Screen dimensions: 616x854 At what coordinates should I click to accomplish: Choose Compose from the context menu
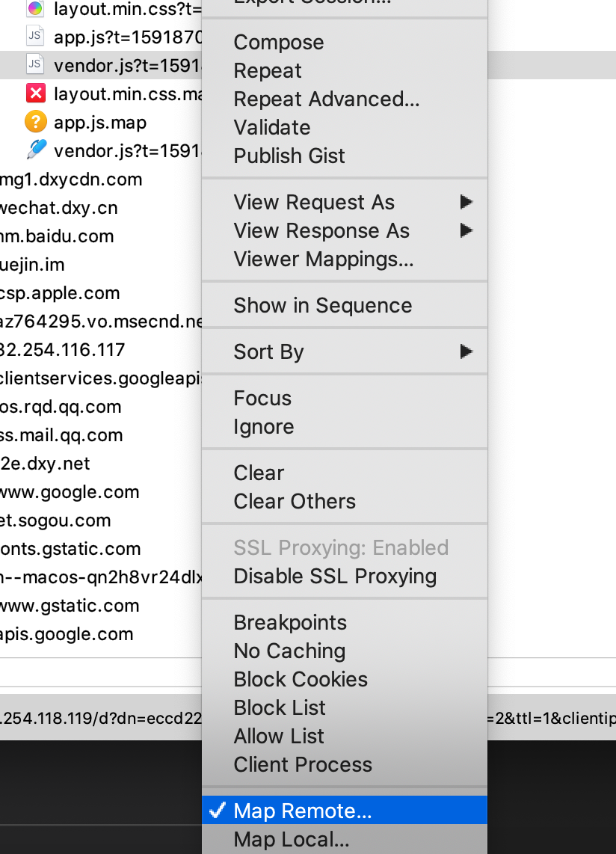279,43
